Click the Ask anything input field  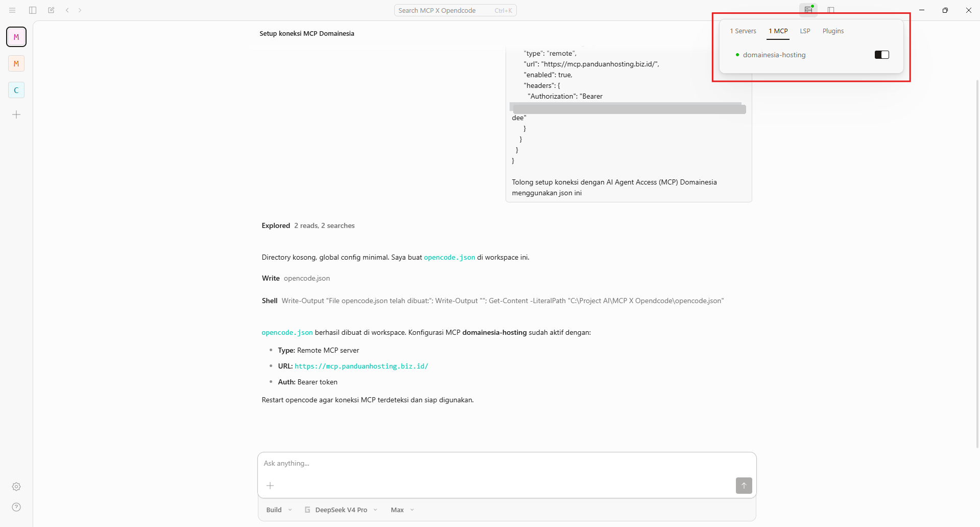pyautogui.click(x=507, y=464)
